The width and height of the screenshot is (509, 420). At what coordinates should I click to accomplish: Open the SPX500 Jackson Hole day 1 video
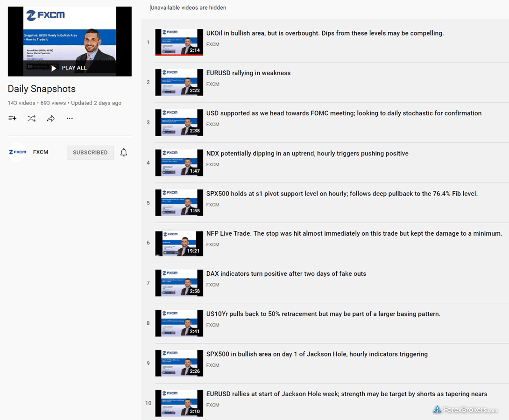point(317,354)
